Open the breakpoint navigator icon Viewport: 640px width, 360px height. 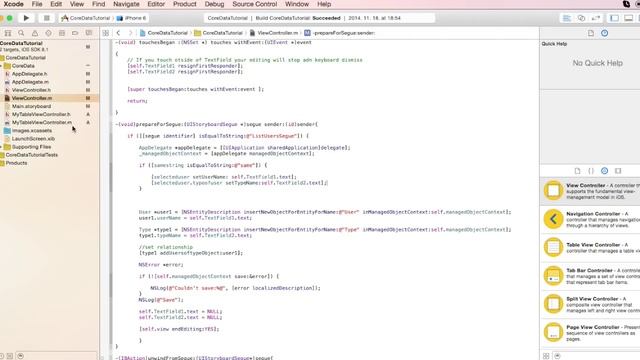pyautogui.click(x=75, y=33)
